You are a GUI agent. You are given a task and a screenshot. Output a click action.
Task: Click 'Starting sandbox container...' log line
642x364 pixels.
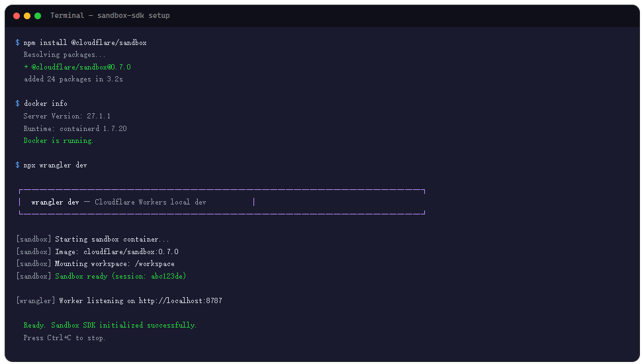point(113,239)
